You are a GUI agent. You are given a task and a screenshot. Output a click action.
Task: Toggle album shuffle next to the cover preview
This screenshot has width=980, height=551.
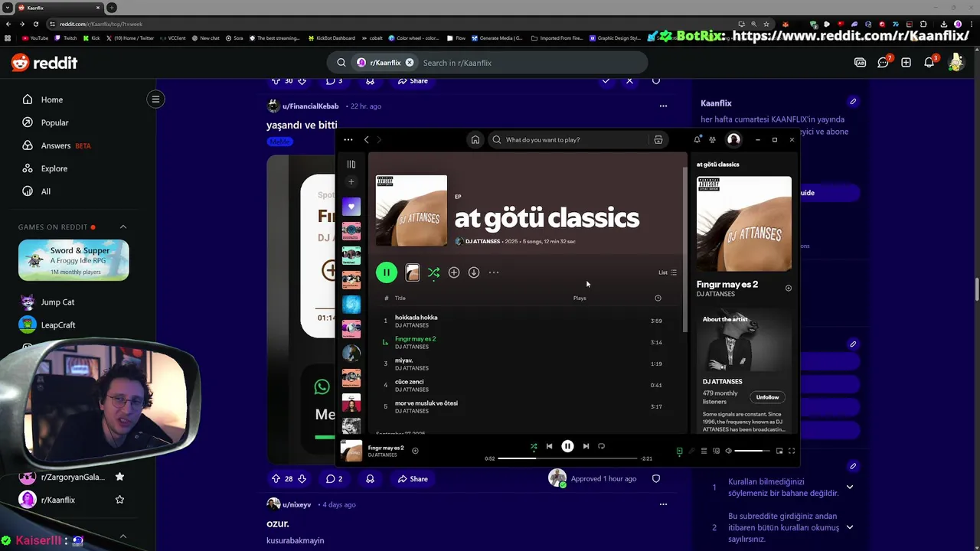pos(433,272)
